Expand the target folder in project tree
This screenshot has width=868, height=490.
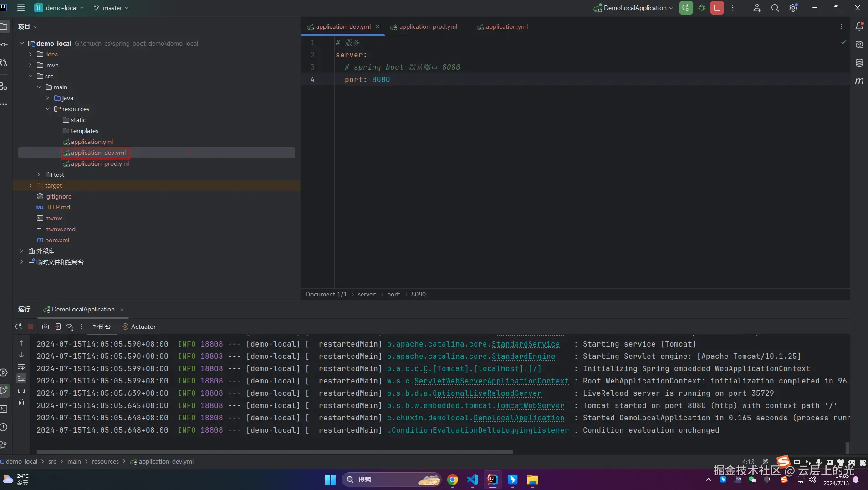(31, 185)
